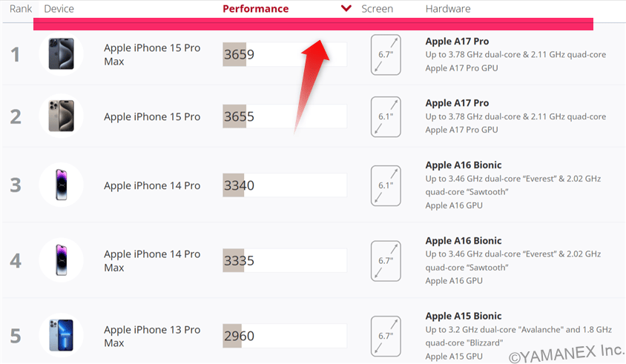This screenshot has height=364, width=626.
Task: Select the iPhone 14 Pro Max image
Action: click(x=61, y=260)
